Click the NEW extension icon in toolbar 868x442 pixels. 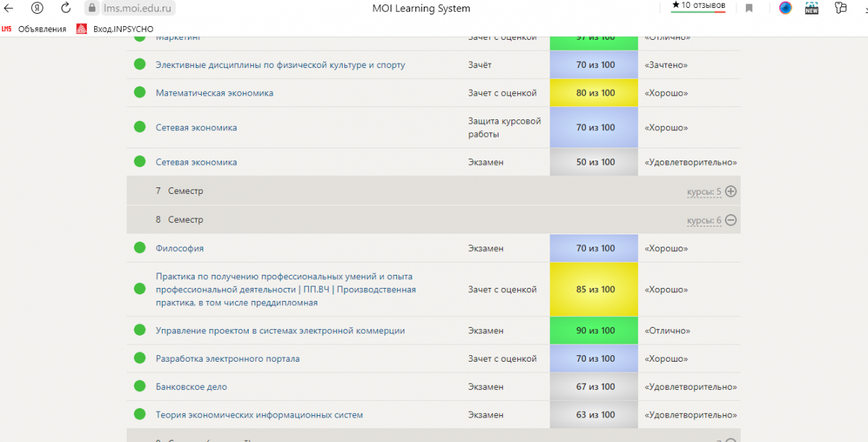[812, 9]
